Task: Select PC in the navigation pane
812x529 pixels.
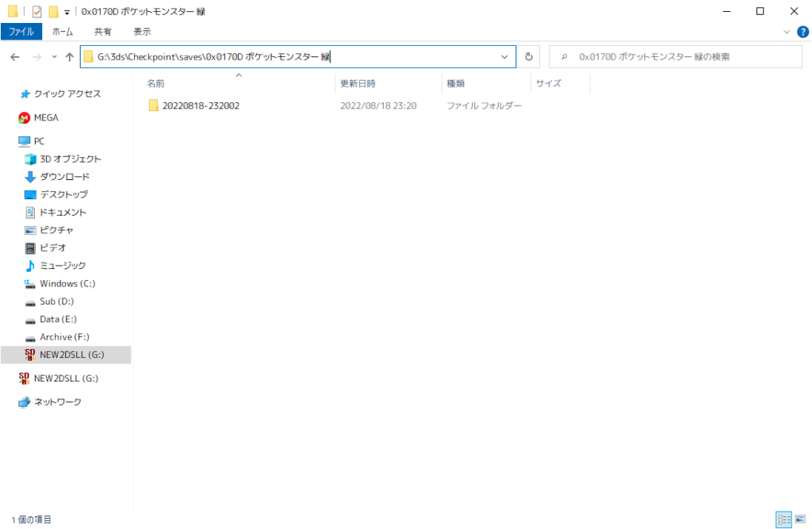Action: tap(40, 141)
